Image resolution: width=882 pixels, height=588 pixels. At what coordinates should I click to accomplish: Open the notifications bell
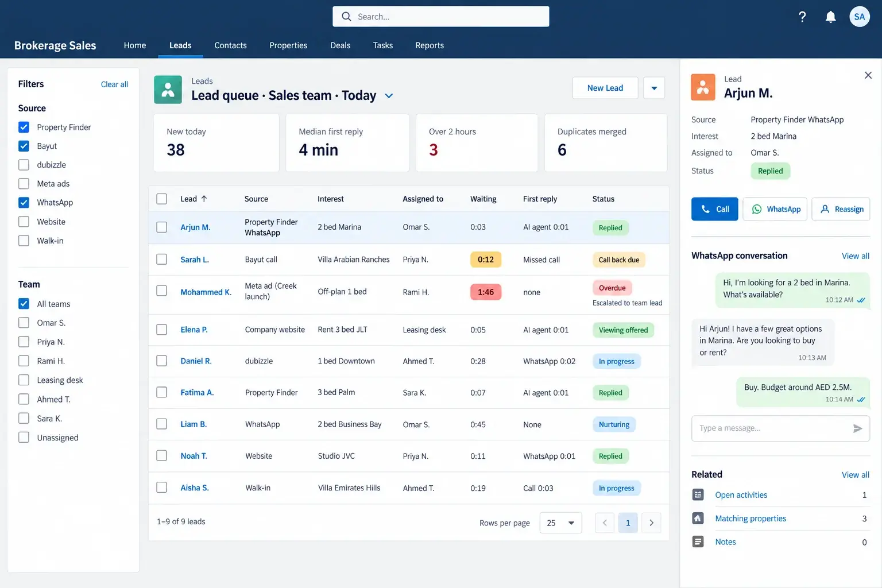click(830, 17)
